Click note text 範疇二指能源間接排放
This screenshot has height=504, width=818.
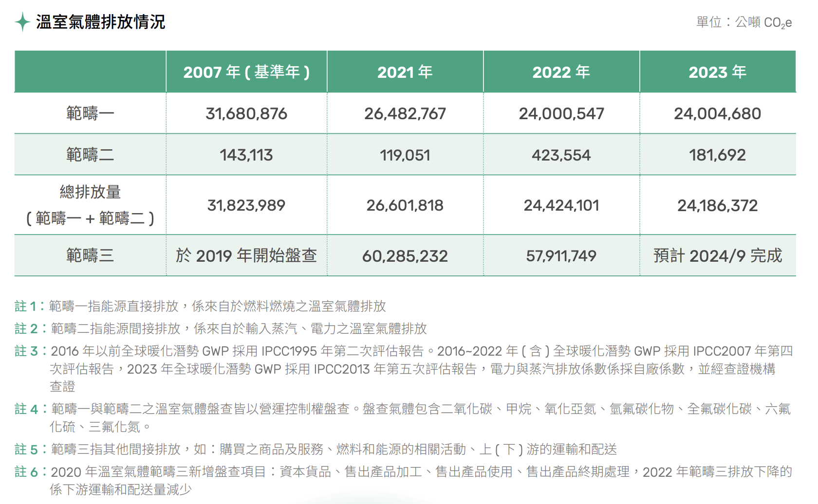[x=115, y=328]
